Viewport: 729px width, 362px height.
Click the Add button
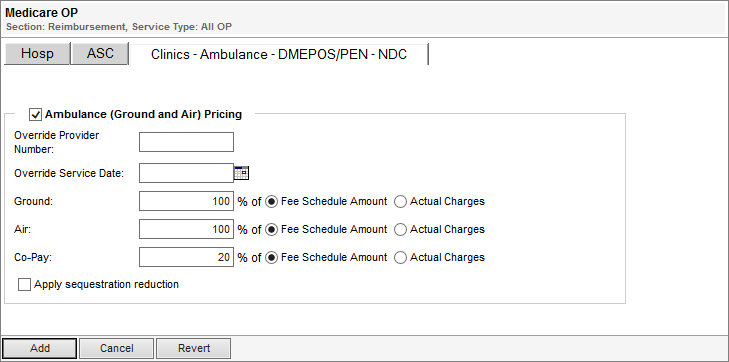click(40, 348)
